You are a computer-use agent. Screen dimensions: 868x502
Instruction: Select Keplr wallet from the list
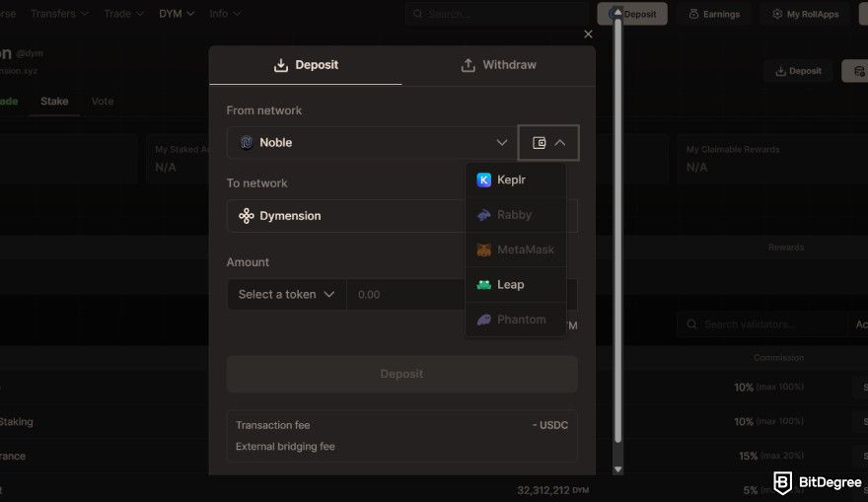[515, 179]
